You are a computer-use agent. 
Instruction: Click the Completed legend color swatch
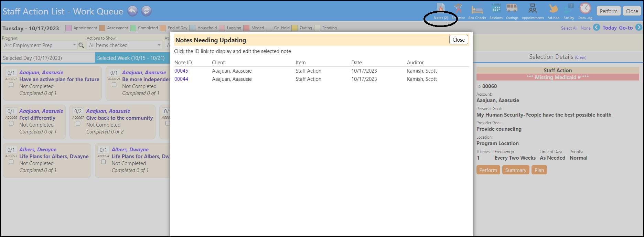[x=133, y=28]
